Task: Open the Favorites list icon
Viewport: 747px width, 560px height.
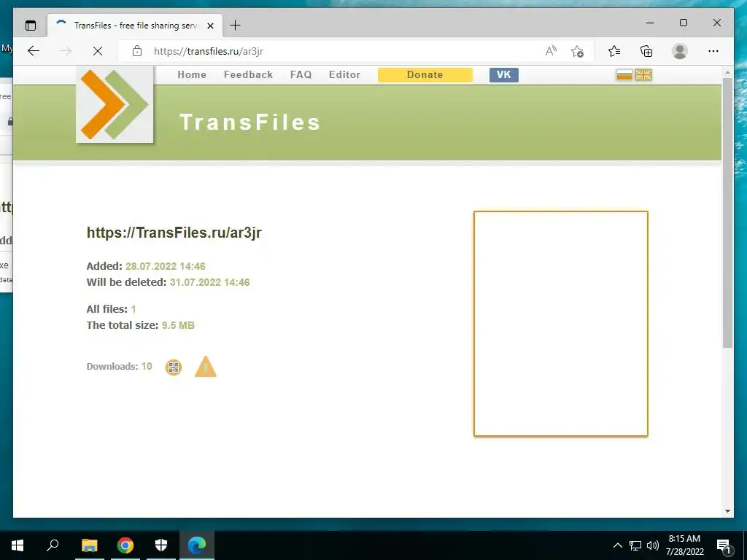Action: [614, 51]
